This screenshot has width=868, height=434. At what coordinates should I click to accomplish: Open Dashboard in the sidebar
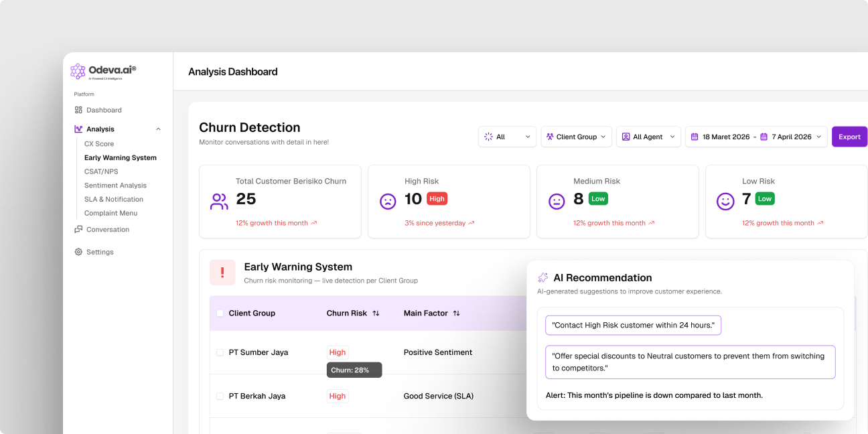(x=104, y=110)
